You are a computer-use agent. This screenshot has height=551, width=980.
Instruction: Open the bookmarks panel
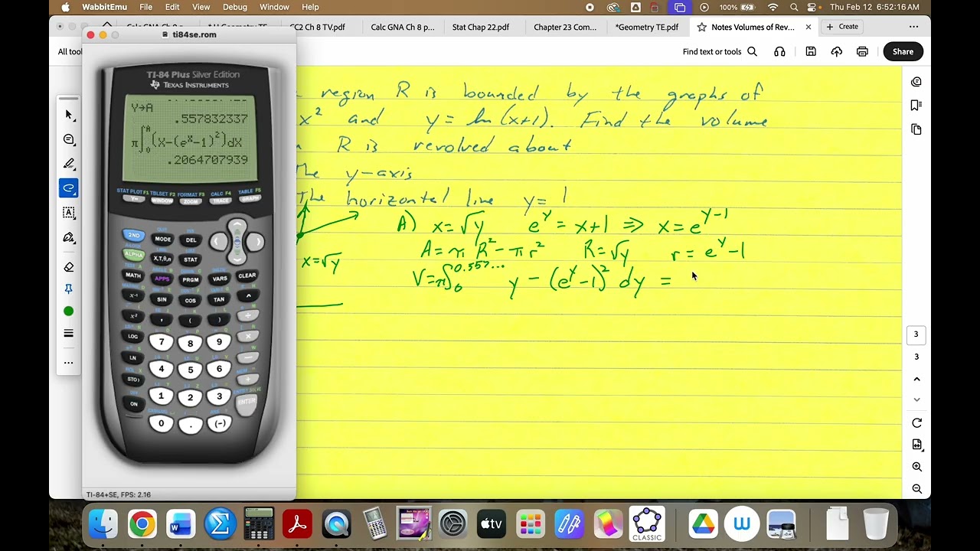tap(916, 106)
